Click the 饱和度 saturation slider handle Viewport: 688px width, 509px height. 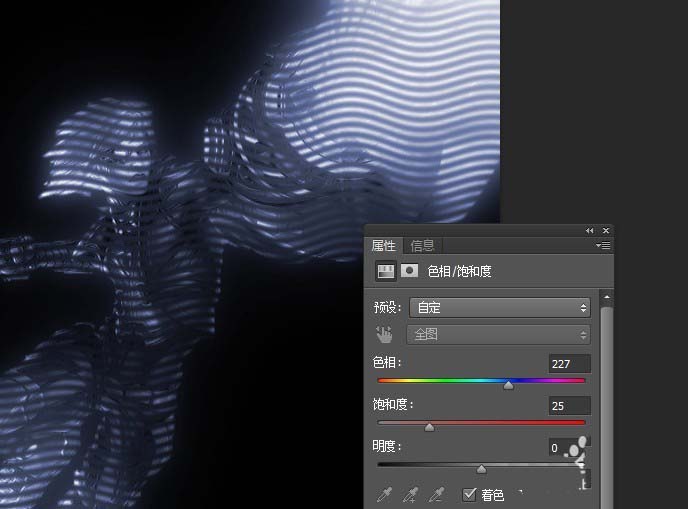tap(430, 427)
